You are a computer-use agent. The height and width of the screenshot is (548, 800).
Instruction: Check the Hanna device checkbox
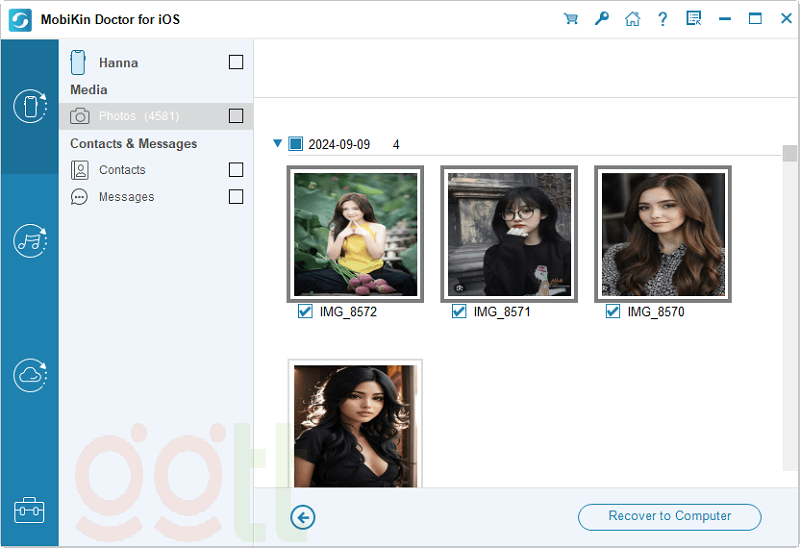(236, 62)
